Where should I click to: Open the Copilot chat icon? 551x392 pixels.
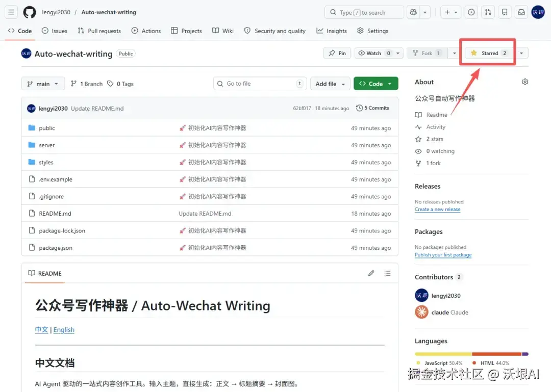[413, 12]
